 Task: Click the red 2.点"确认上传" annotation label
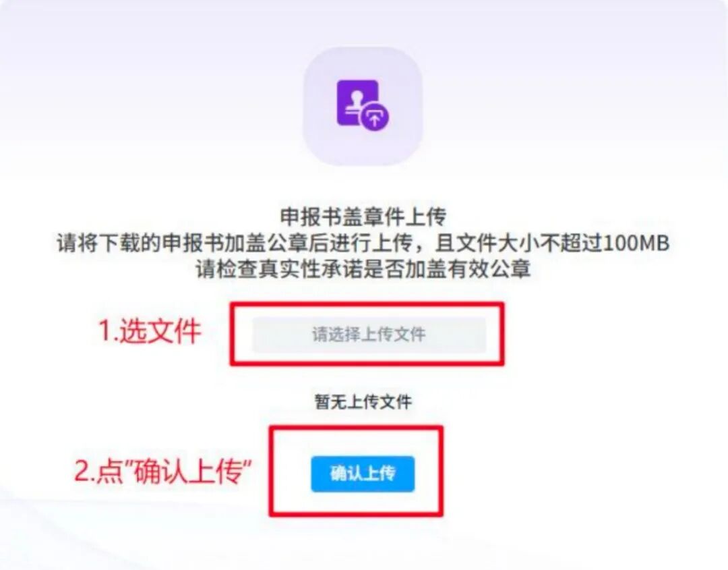point(163,471)
